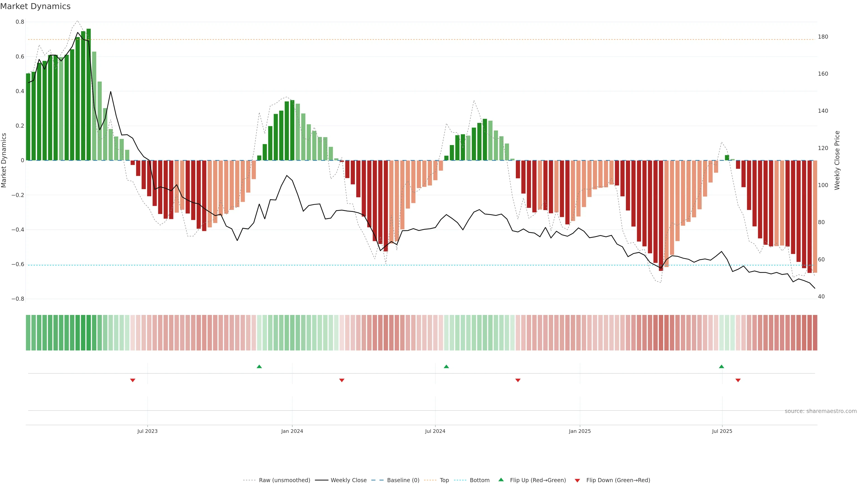Toggle the Top threshold legend entry
This screenshot has width=868, height=488.
pos(444,480)
